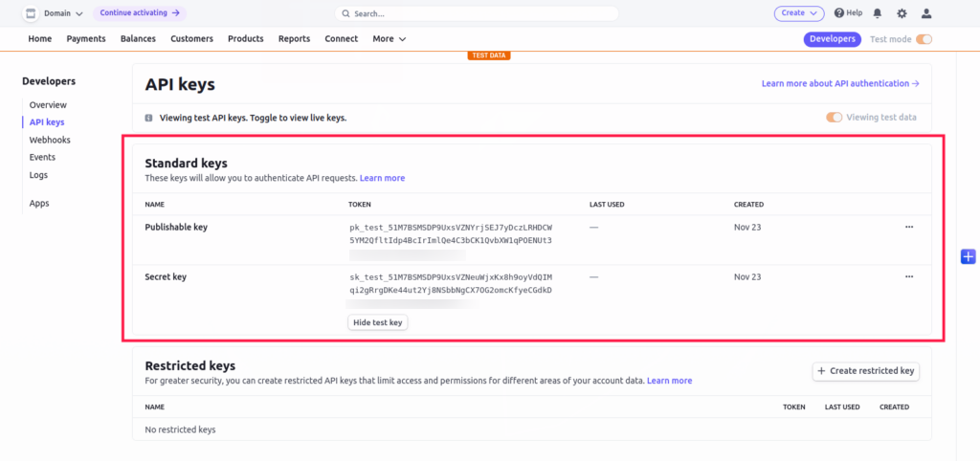Screen dimensions: 980x461
Task: Select API keys in sidebar
Action: (x=47, y=122)
